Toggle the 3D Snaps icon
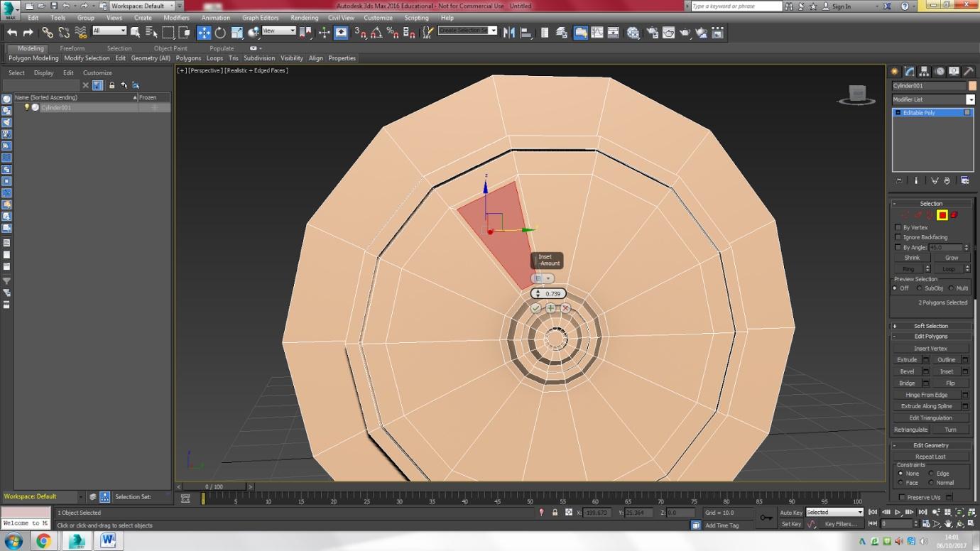 tap(360, 33)
